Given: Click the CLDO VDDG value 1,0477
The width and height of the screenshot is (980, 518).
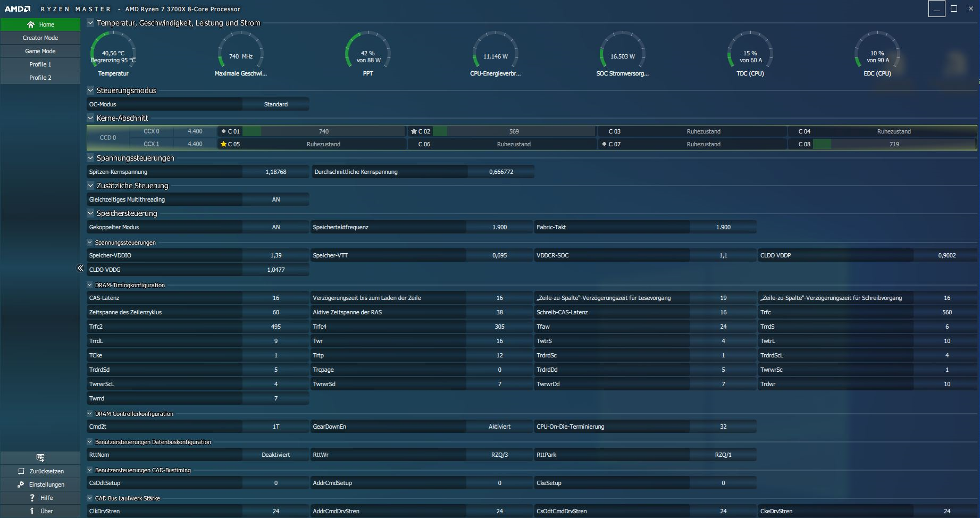Looking at the screenshot, I should (276, 270).
